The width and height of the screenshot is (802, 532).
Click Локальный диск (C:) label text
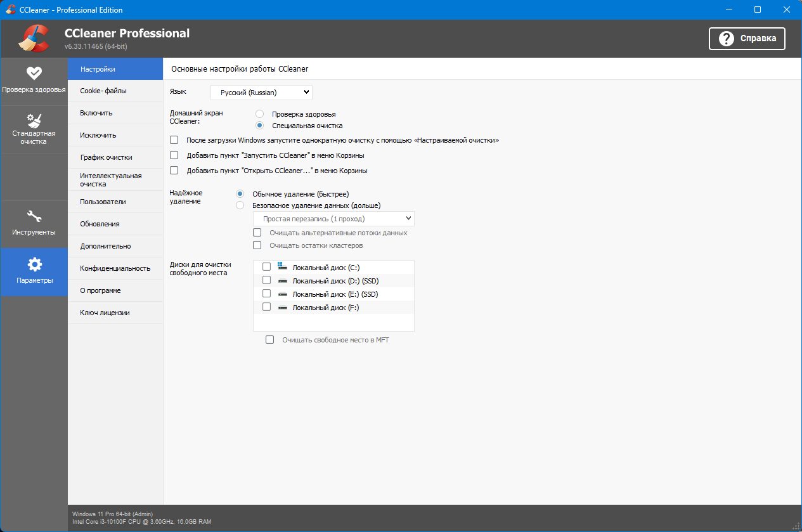pos(326,268)
